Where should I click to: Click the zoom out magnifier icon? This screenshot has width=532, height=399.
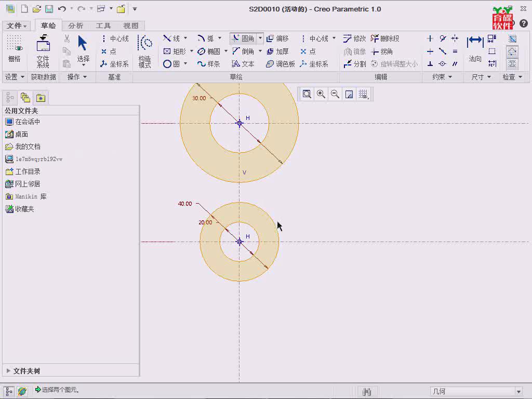335,94
